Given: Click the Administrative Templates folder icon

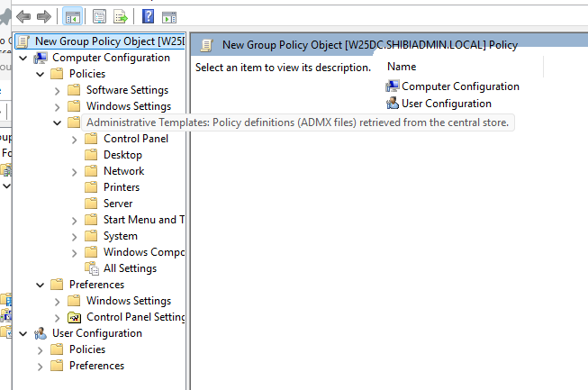Looking at the screenshot, I should [x=74, y=122].
